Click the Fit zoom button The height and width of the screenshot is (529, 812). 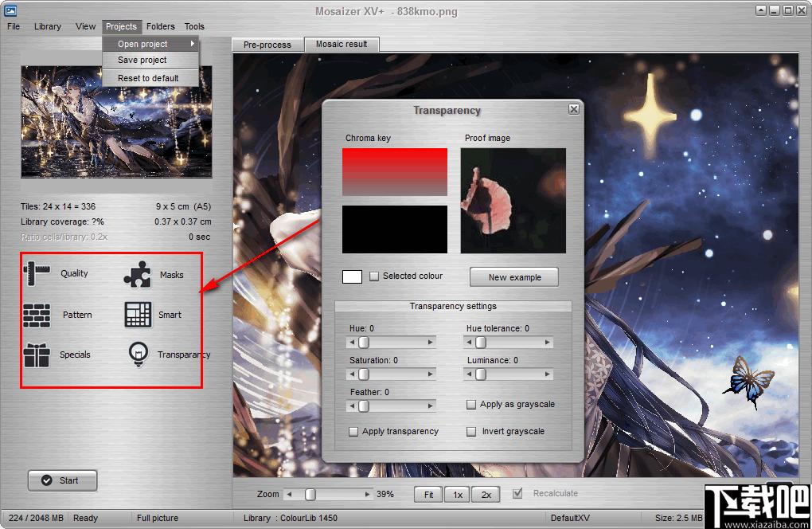[x=428, y=495]
